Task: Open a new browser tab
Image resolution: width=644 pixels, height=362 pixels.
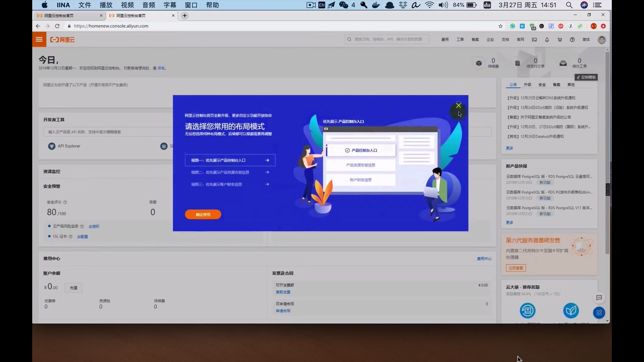Action: 184,15
